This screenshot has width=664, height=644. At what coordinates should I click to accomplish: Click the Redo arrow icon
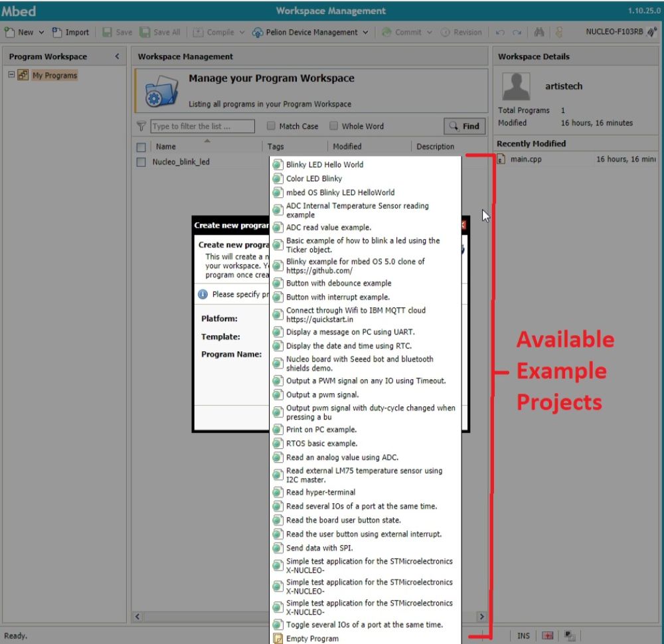point(517,32)
